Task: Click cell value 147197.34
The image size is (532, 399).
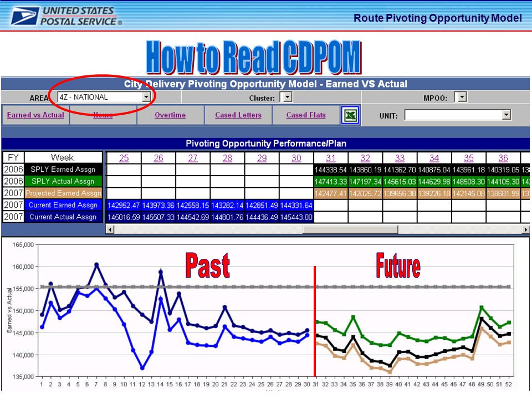Action: 365,182
